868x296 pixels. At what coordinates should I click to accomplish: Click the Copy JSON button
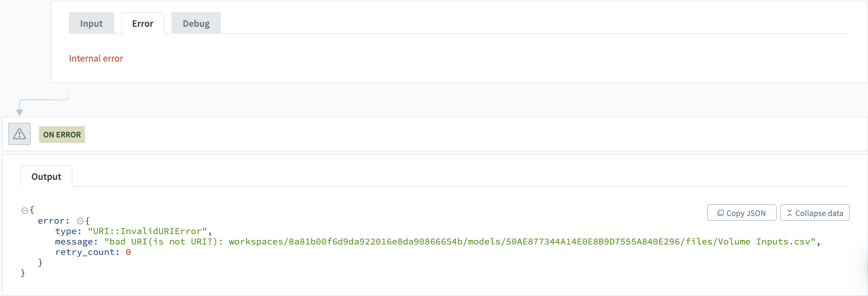pyautogui.click(x=741, y=213)
